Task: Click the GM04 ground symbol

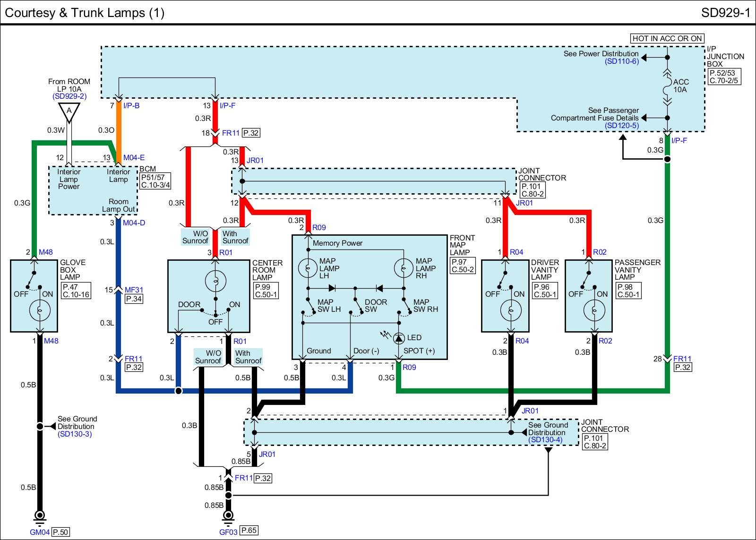Action: tap(40, 516)
